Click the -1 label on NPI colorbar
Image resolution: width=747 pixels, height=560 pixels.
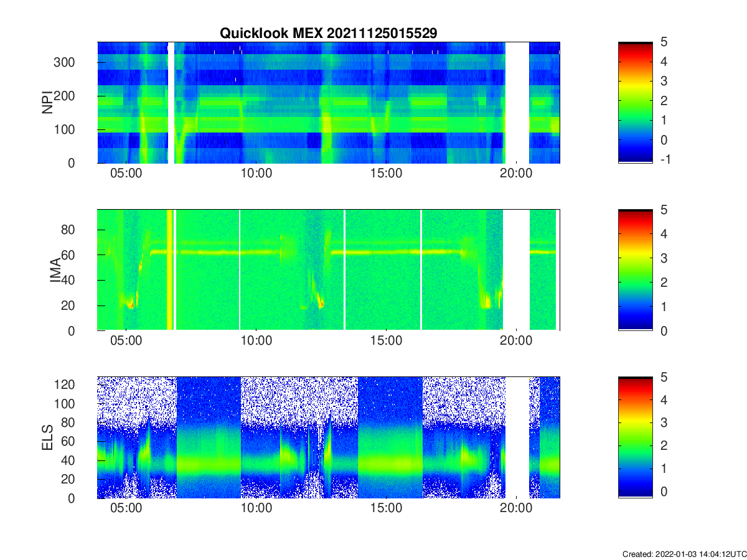click(665, 159)
